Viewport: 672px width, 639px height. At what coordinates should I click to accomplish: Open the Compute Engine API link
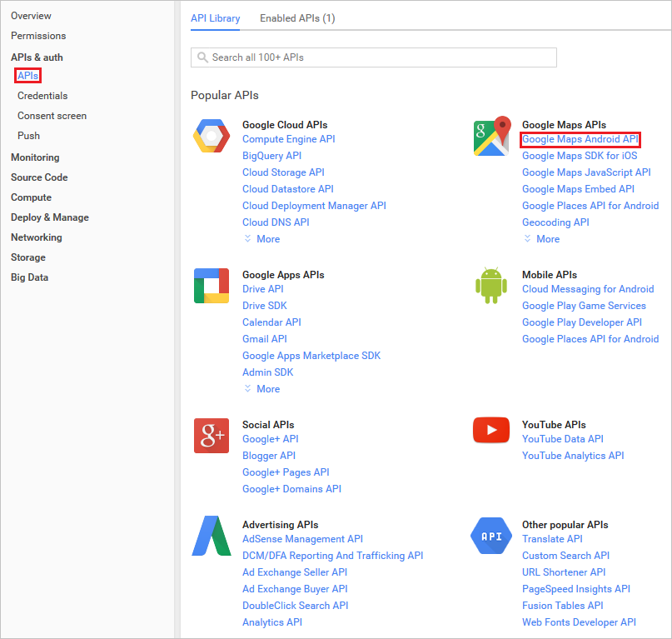tap(288, 139)
